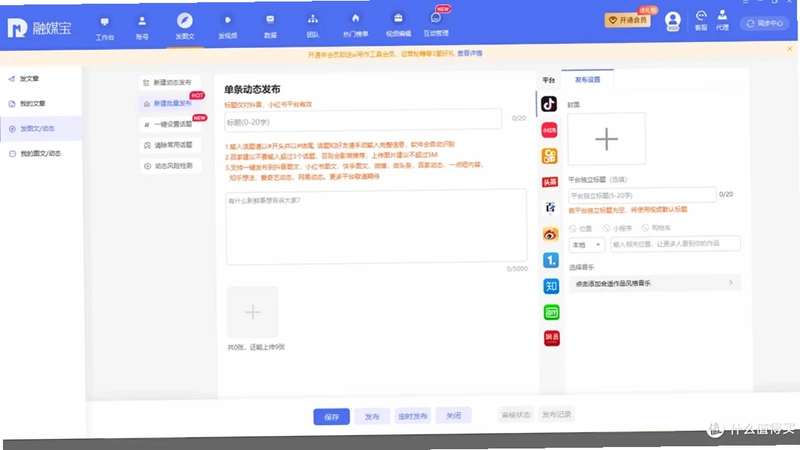This screenshot has height=450, width=800.
Task: Open the 代理 agent option
Action: pos(722,20)
